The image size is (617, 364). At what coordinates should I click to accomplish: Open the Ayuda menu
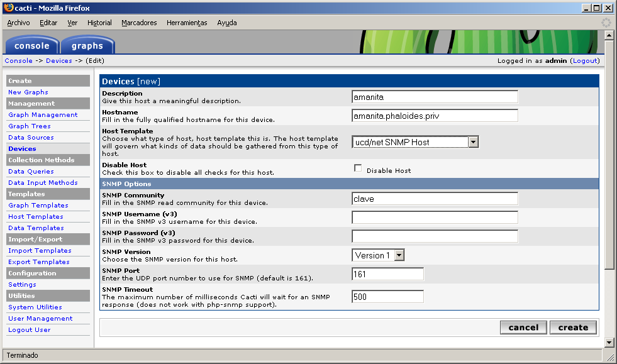click(227, 23)
